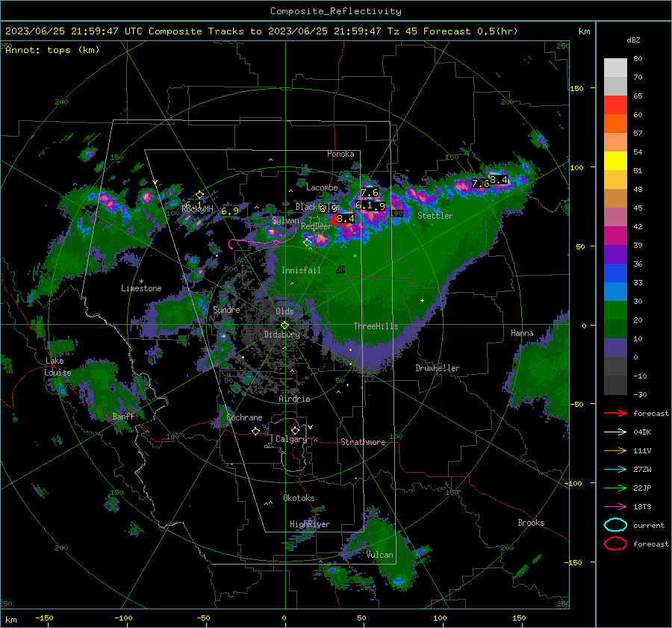This screenshot has width=672, height=628.
Task: Click the Okotoks town label
Action: [299, 497]
